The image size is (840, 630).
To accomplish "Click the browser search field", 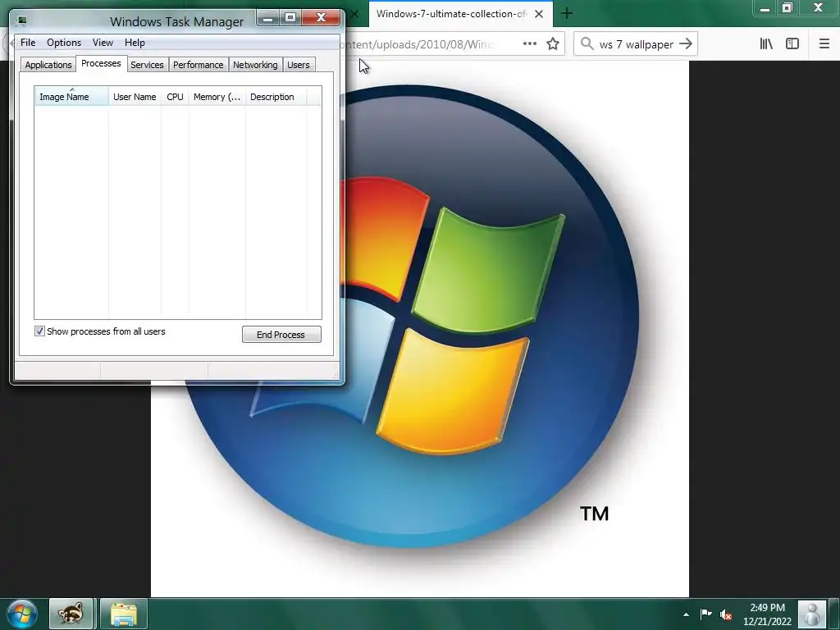I will click(x=636, y=44).
